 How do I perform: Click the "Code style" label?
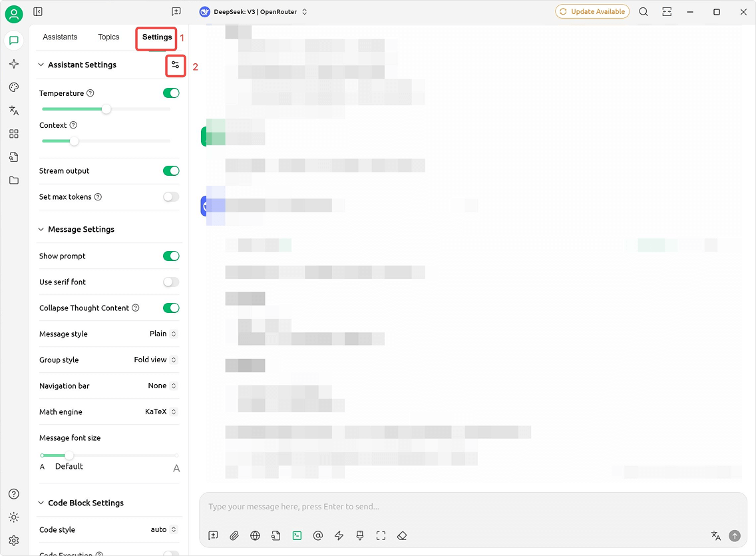(57, 529)
